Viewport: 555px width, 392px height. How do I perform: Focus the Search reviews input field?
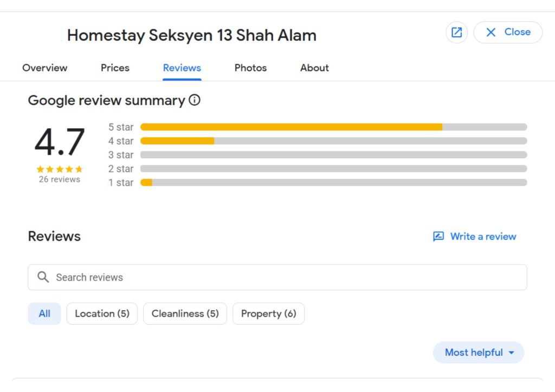287,277
